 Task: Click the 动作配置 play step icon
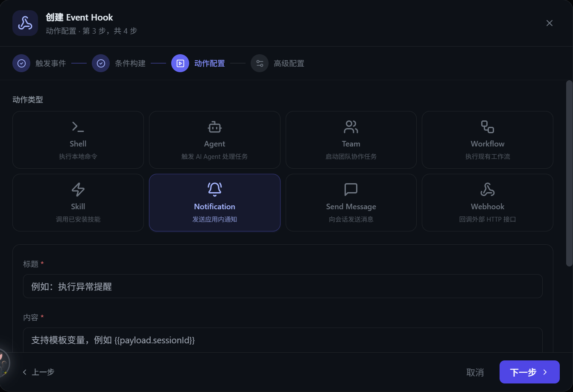(180, 63)
